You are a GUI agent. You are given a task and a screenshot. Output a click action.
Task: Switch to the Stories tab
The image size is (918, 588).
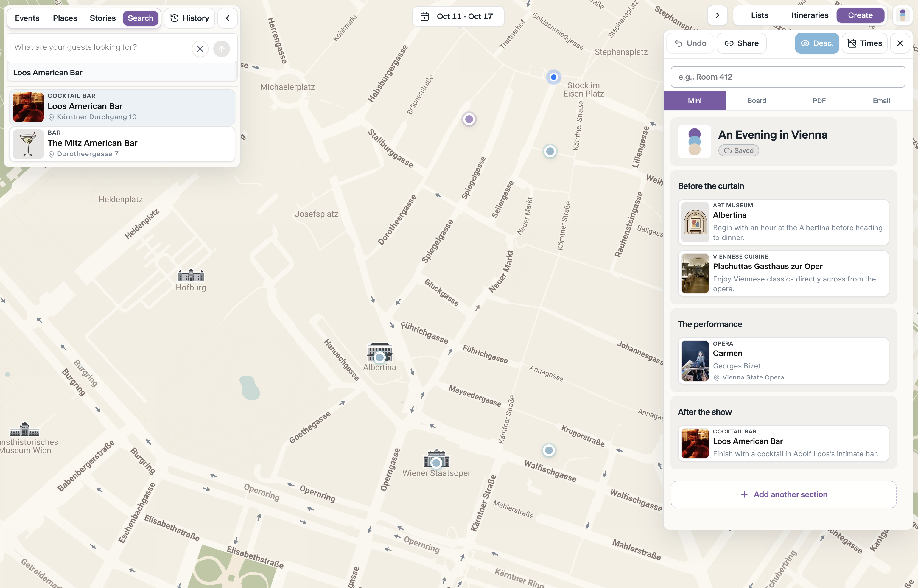[x=103, y=18]
